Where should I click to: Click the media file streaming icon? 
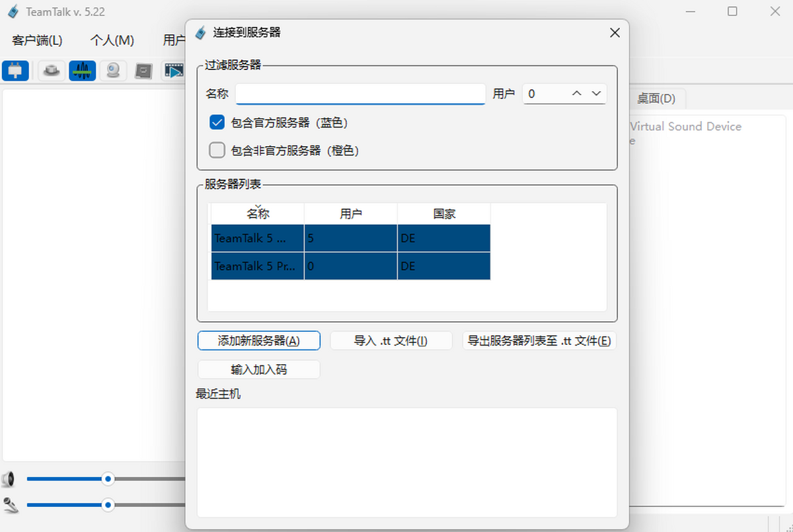(x=174, y=70)
